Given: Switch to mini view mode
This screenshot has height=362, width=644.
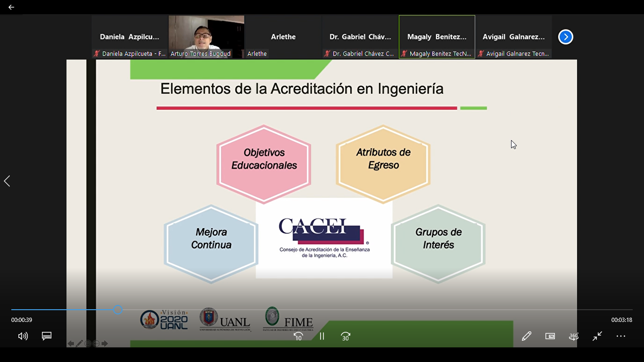Looking at the screenshot, I should (550, 336).
